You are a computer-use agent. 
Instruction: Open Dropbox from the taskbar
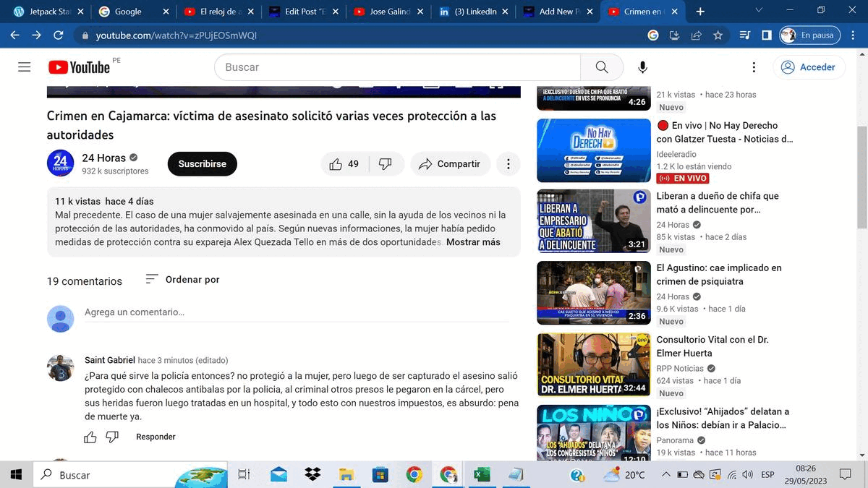[312, 475]
